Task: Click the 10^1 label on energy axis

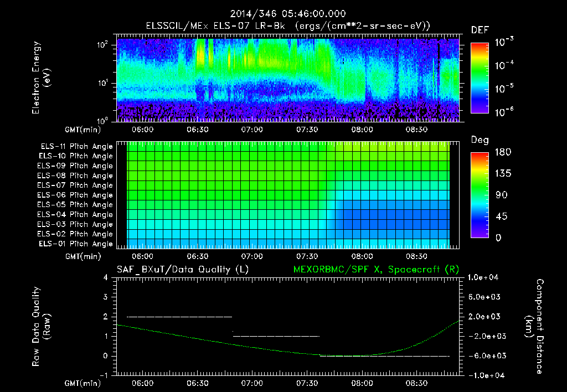Action: 102,83
